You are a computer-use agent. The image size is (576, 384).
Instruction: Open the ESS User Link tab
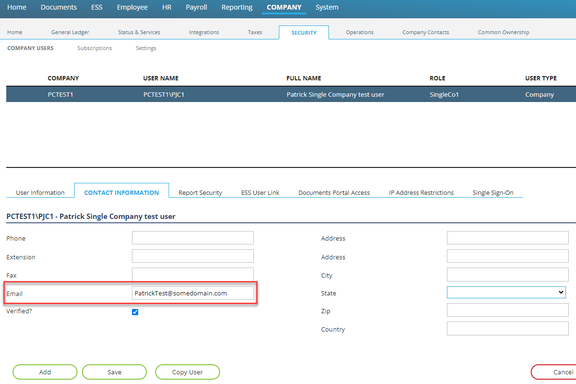260,193
